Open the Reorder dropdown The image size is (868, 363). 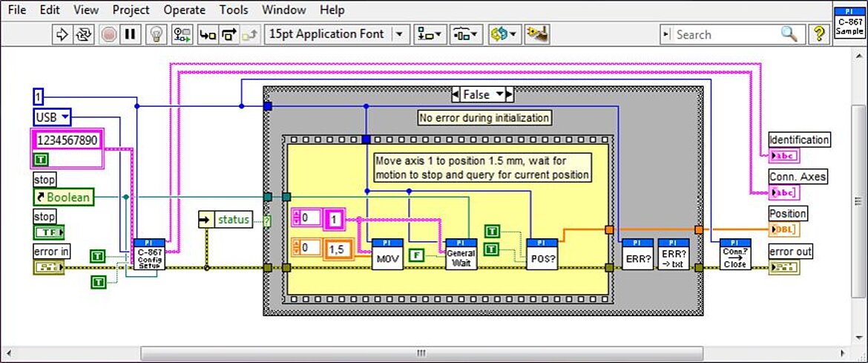click(504, 34)
